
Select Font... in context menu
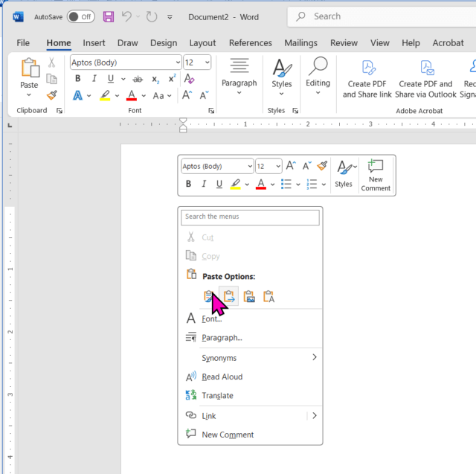[250, 318]
